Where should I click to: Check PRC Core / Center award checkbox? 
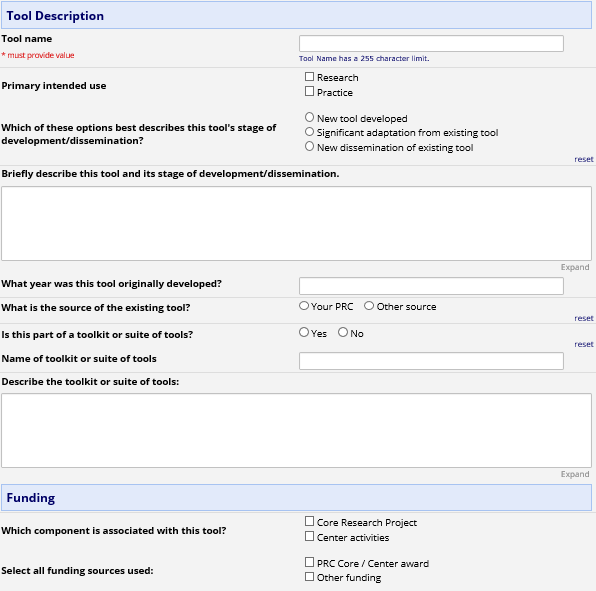(x=309, y=562)
